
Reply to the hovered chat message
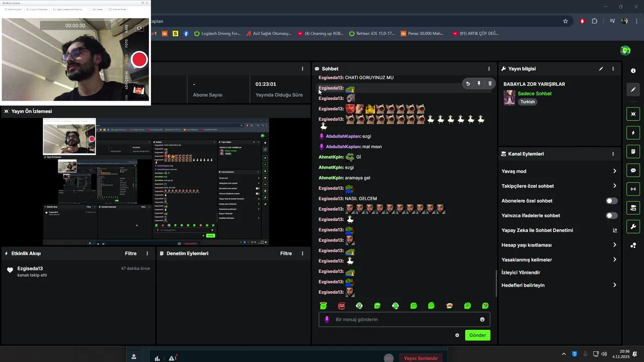click(468, 84)
